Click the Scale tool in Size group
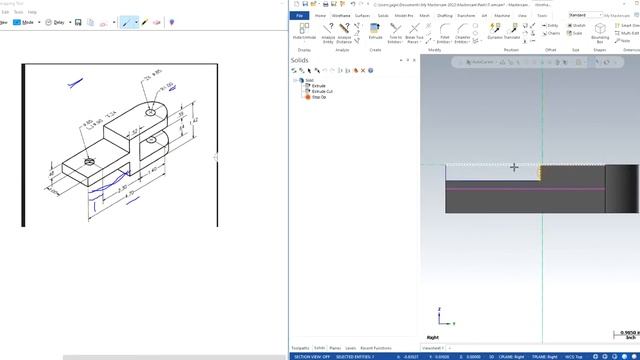Image resolution: width=640 pixels, height=360 pixels. (x=575, y=33)
